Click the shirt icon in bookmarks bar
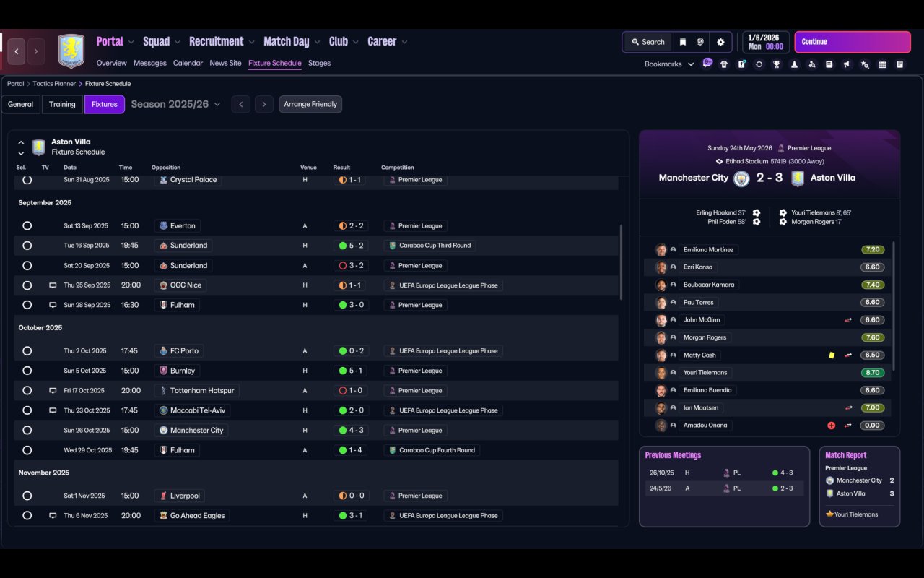Image resolution: width=924 pixels, height=578 pixels. (724, 64)
